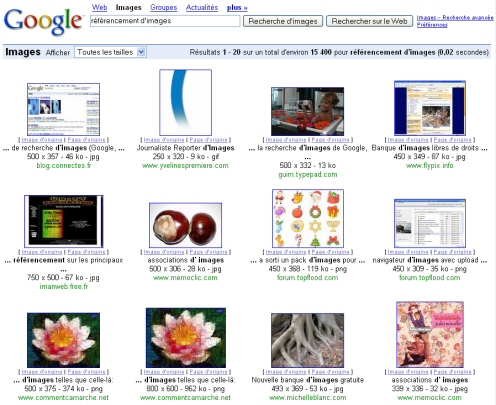Click 'Image d'origine' under Christmas pack result

pos(286,252)
